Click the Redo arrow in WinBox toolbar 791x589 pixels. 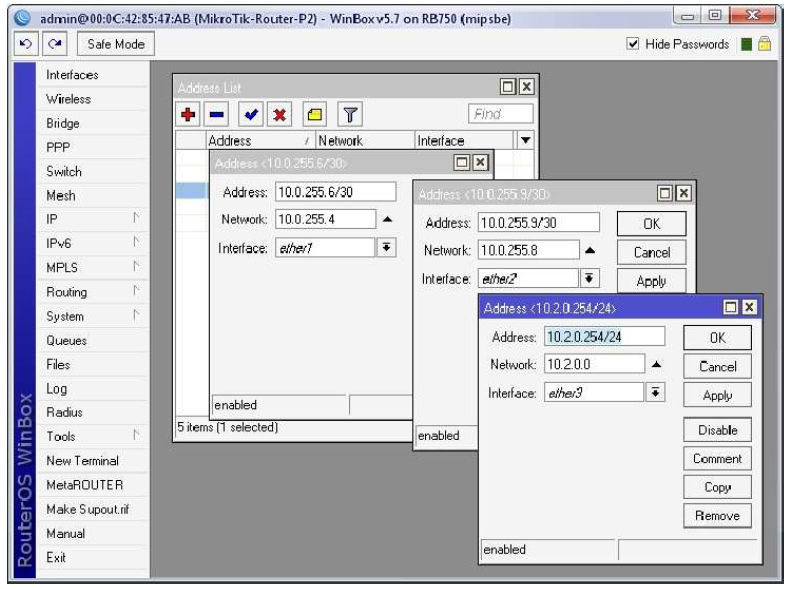click(55, 44)
